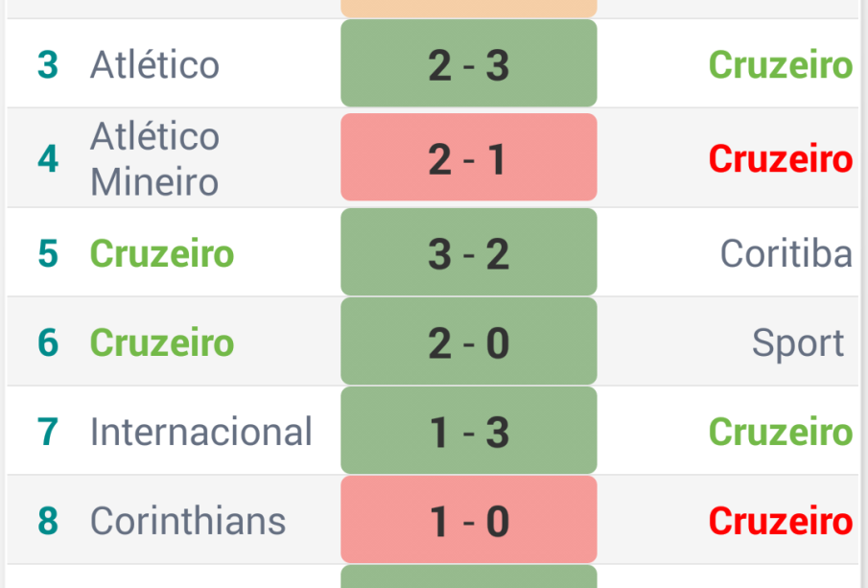Click row number 3
868x588 pixels.
47,65
